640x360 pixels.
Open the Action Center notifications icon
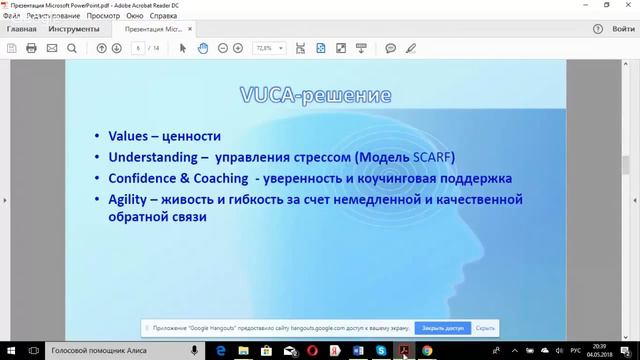click(625, 351)
